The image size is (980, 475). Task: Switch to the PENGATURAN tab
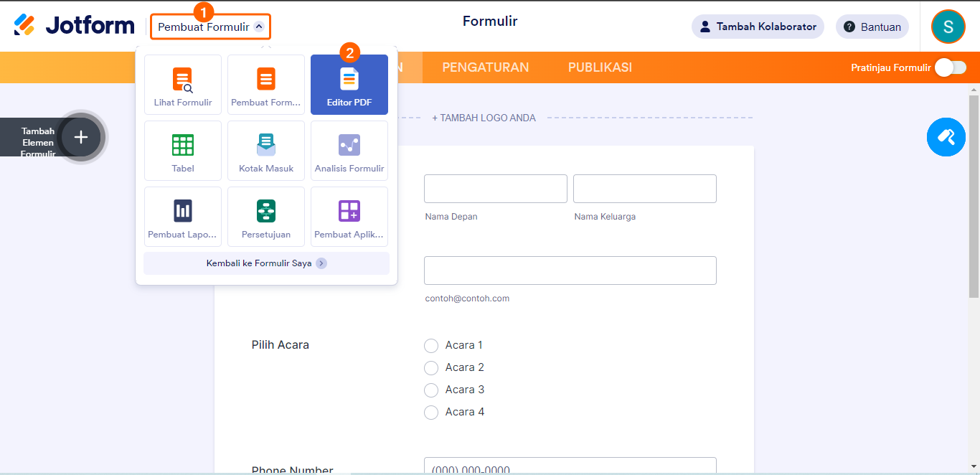[x=485, y=67]
